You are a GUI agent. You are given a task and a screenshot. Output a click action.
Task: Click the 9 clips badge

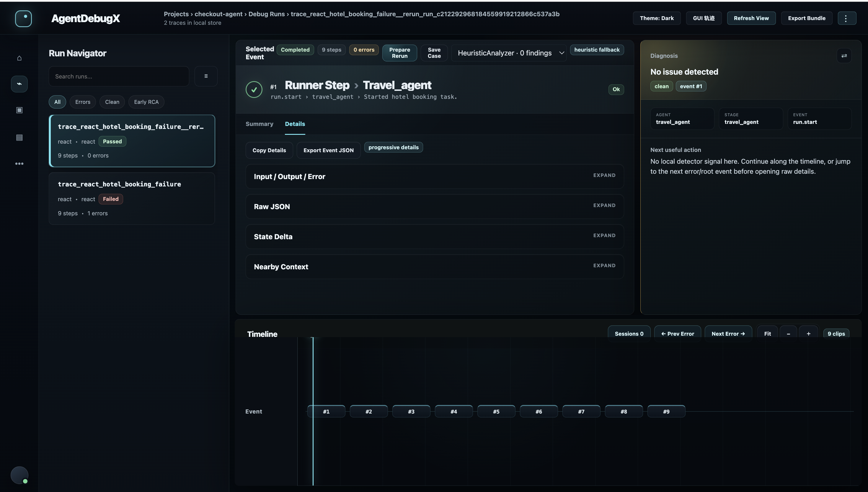click(836, 334)
